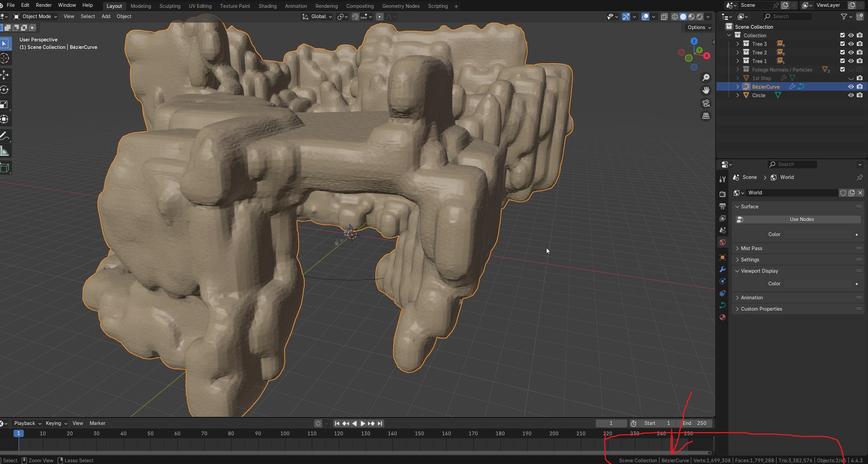The width and height of the screenshot is (868, 464).
Task: Open the Render properties tab
Action: point(723,194)
